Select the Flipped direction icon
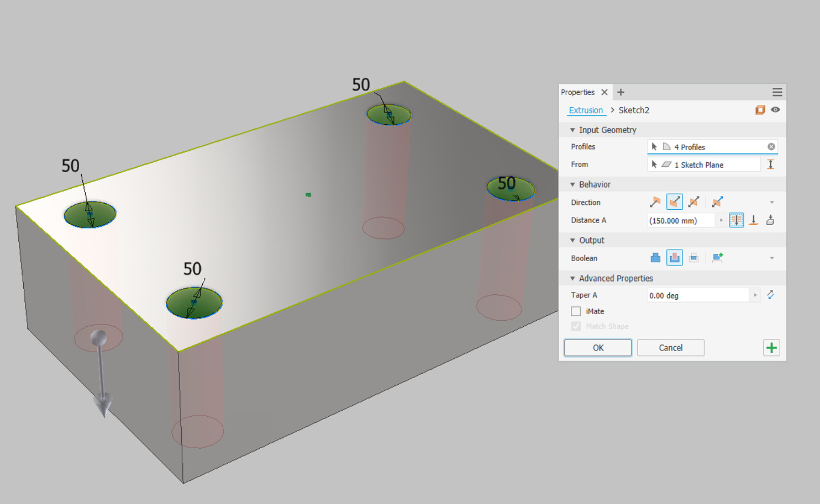 [x=675, y=202]
